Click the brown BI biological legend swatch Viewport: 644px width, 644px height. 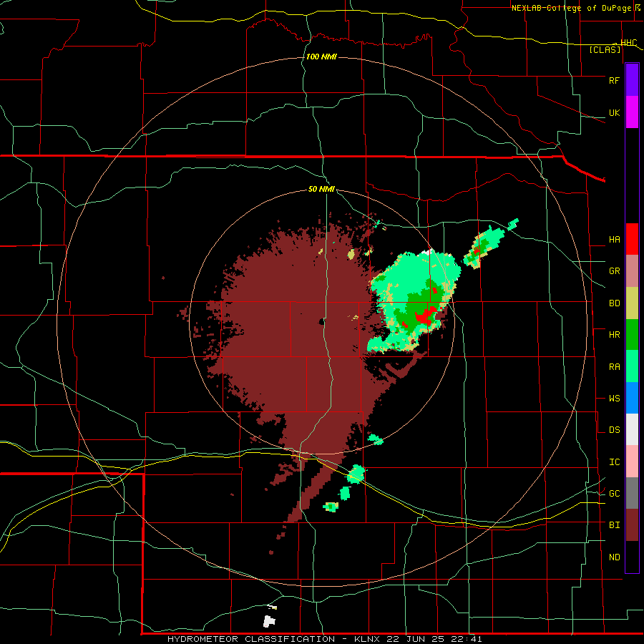coord(632,525)
